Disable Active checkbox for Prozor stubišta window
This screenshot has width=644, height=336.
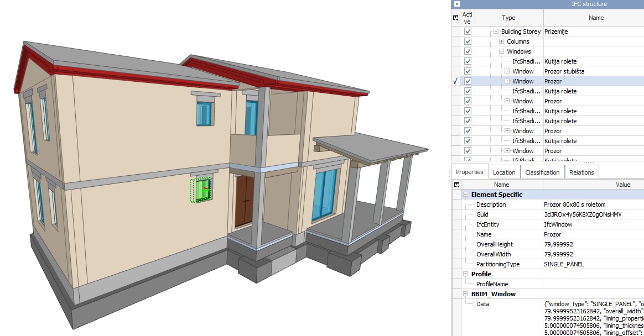click(x=468, y=71)
